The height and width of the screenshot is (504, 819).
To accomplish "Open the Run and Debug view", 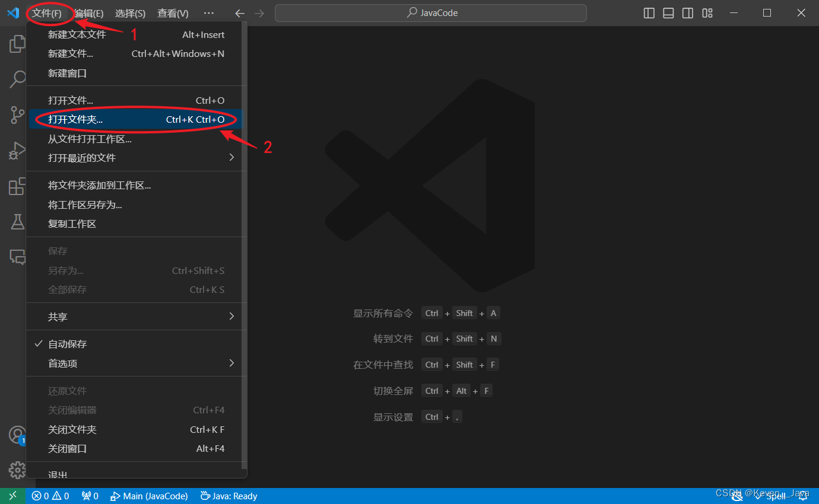I will point(17,150).
